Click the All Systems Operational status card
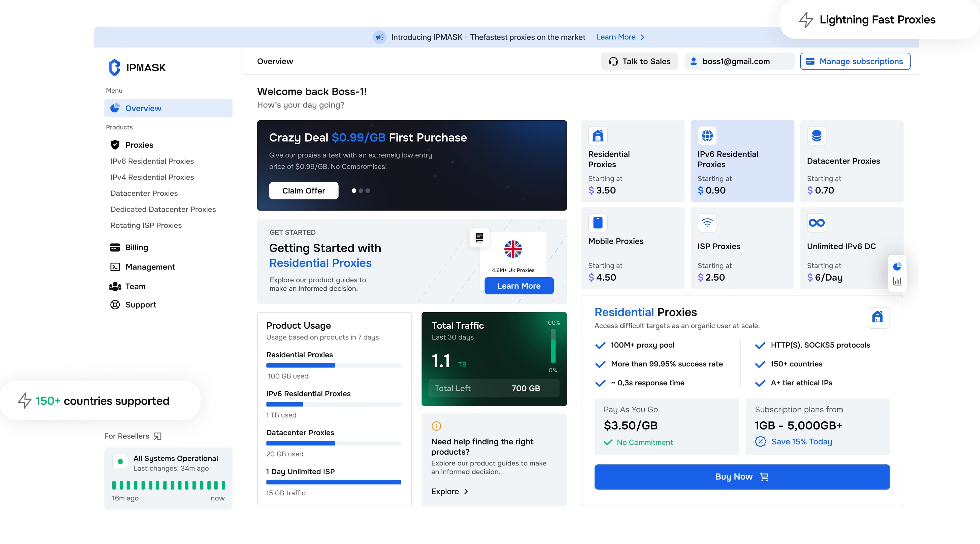Viewport: 980px width, 544px height. point(168,479)
